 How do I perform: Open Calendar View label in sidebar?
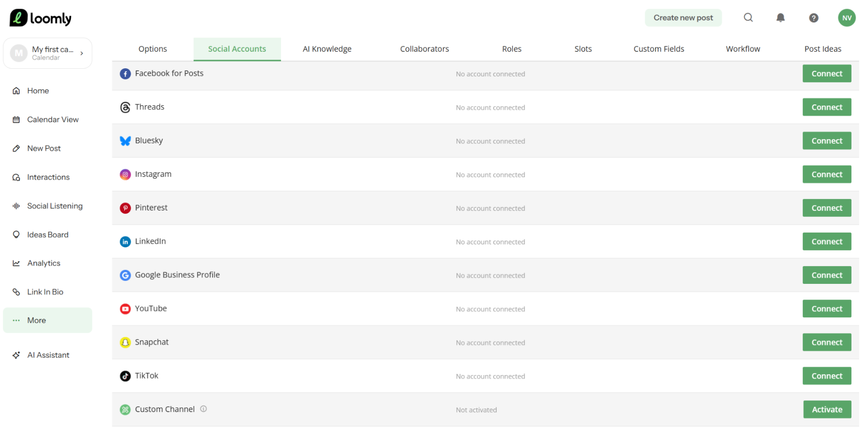point(53,120)
